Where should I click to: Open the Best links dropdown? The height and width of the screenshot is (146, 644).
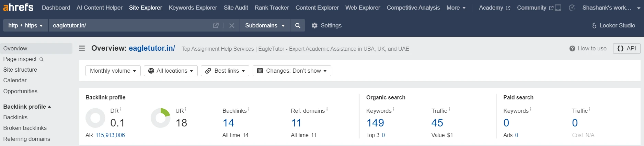tap(225, 71)
